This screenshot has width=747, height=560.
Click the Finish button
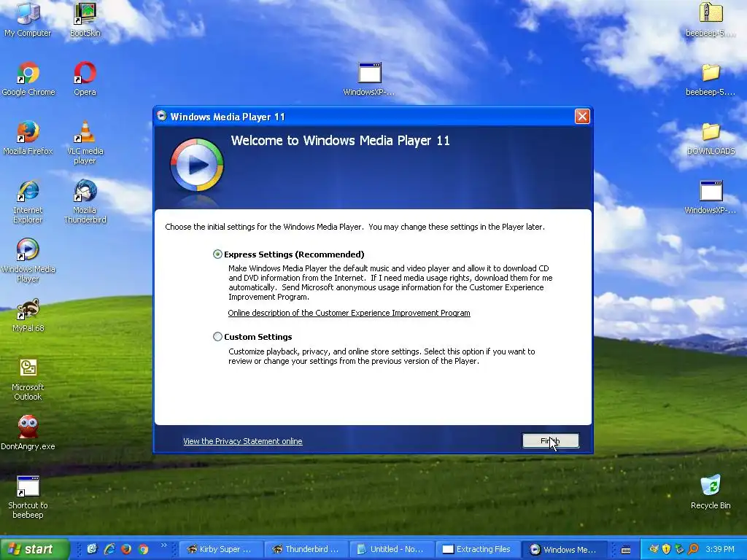click(551, 441)
